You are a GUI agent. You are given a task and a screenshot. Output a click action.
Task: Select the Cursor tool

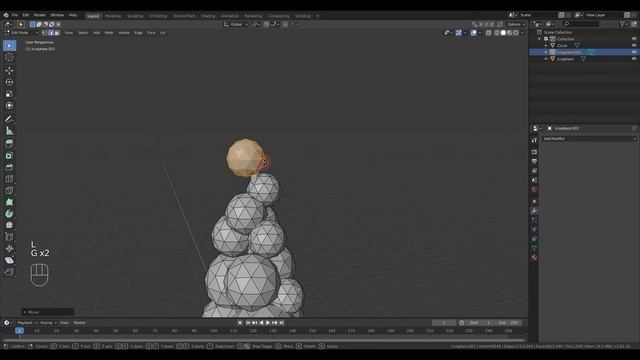(9, 58)
